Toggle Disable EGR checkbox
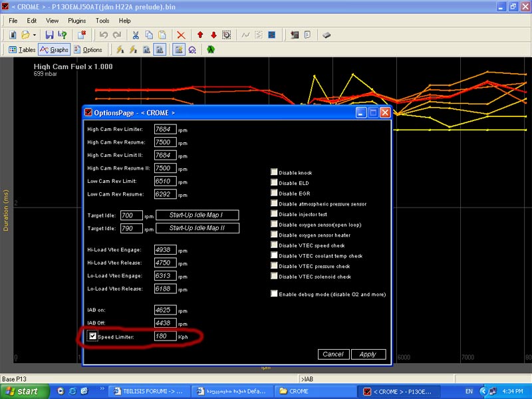Viewport: 532px width, 399px height. pos(274,193)
